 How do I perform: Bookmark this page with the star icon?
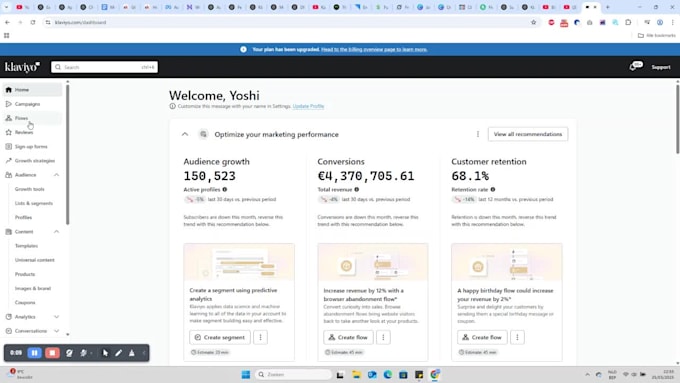[x=533, y=22]
